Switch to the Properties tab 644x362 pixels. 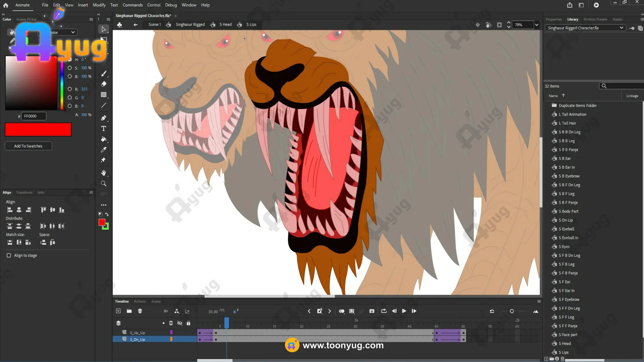(x=553, y=19)
